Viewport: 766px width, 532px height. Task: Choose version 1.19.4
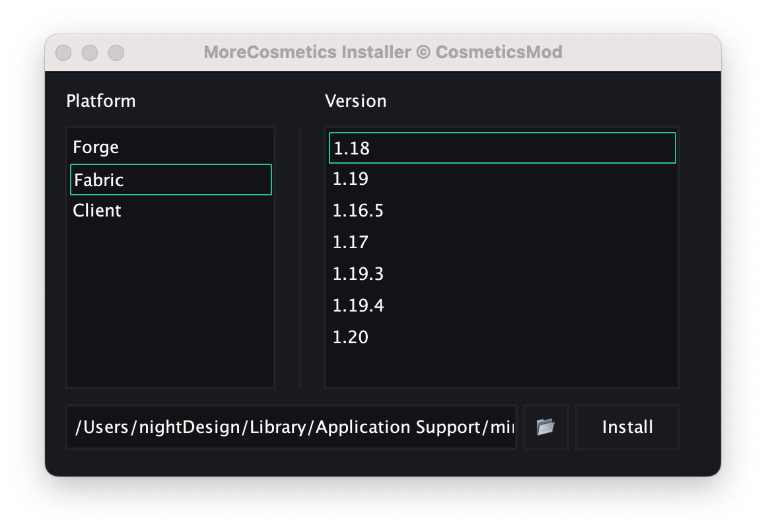pyautogui.click(x=503, y=306)
